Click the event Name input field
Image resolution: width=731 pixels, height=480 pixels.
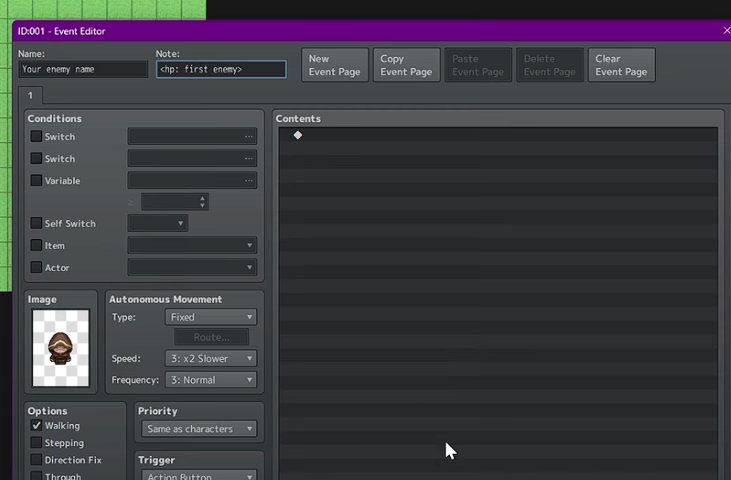tap(83, 70)
